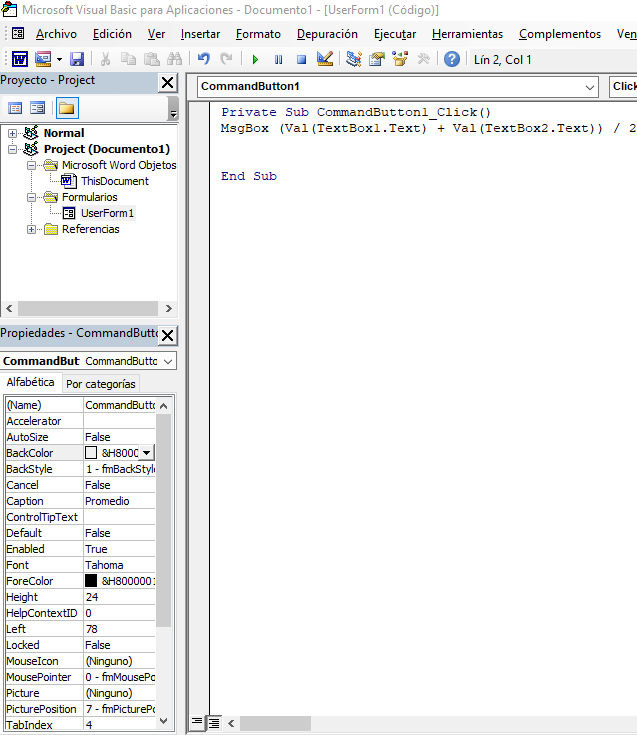637x735 pixels.
Task: Select ThisDocument in the project tree
Action: (x=114, y=181)
